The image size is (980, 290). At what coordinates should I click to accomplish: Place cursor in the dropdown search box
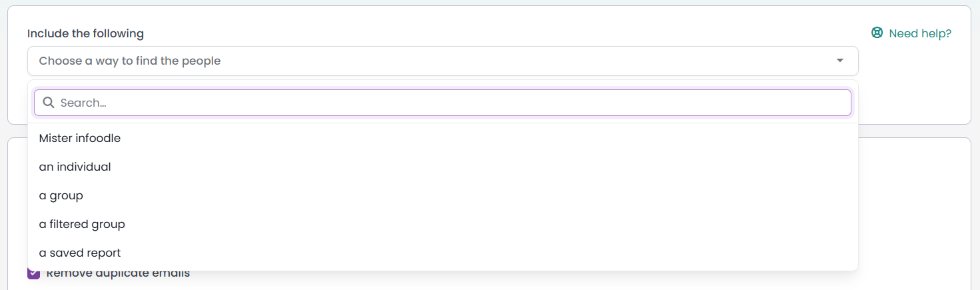443,103
